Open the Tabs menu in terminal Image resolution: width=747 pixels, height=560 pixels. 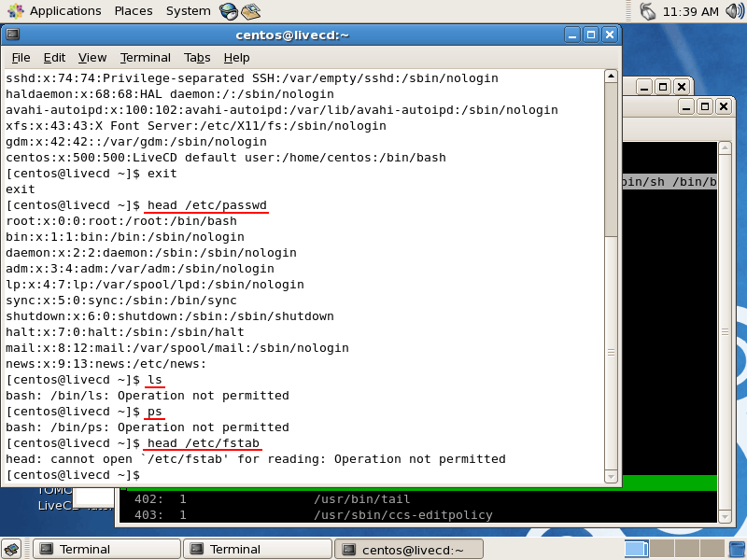pyautogui.click(x=197, y=58)
